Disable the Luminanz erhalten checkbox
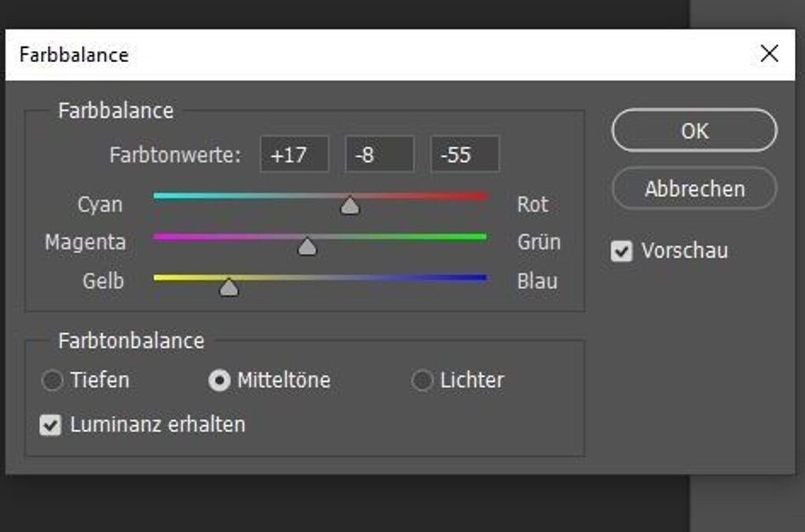This screenshot has height=532, width=805. click(x=51, y=425)
